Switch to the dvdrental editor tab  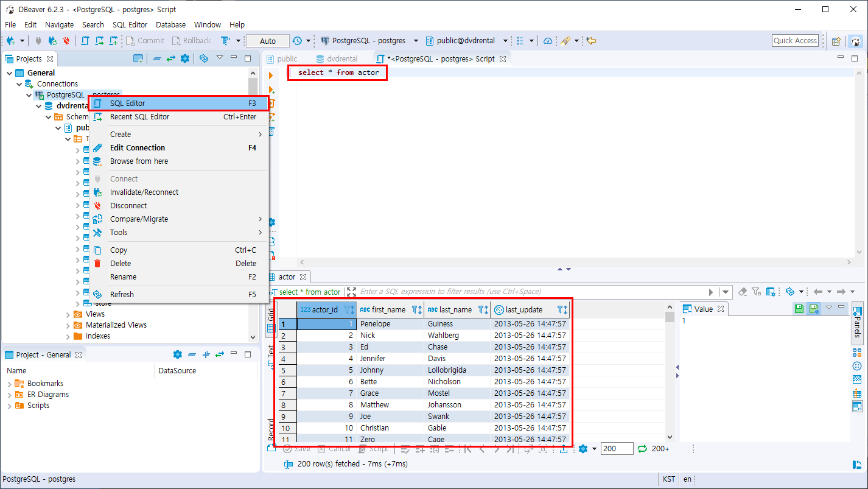click(x=336, y=59)
